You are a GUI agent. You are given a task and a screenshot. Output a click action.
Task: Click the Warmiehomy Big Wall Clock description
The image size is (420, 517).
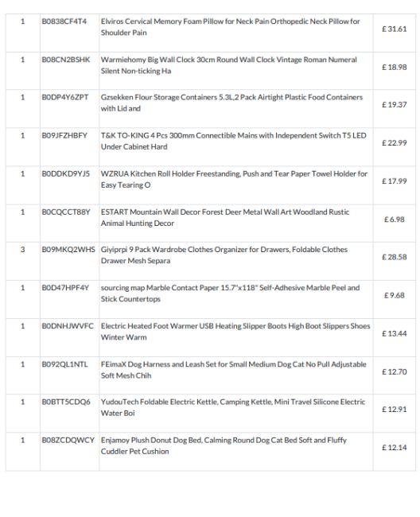pos(229,65)
